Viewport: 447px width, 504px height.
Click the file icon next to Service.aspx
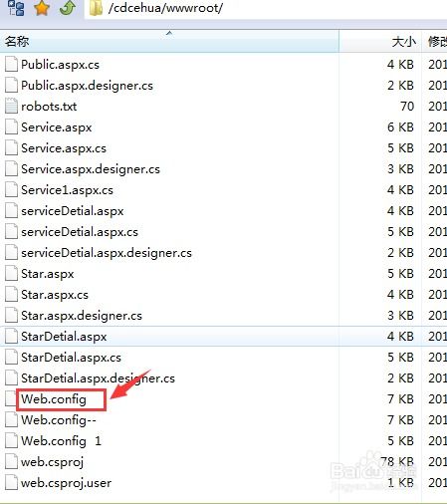[11, 127]
